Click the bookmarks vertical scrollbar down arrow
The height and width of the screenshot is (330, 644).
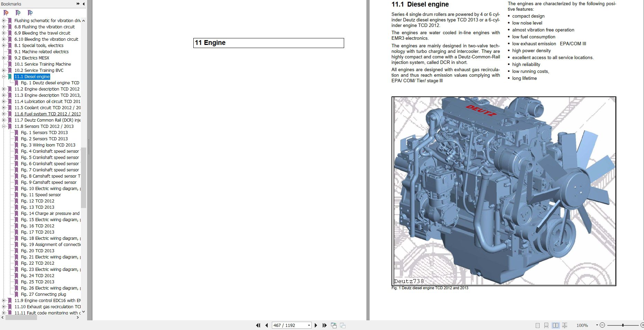click(x=83, y=312)
